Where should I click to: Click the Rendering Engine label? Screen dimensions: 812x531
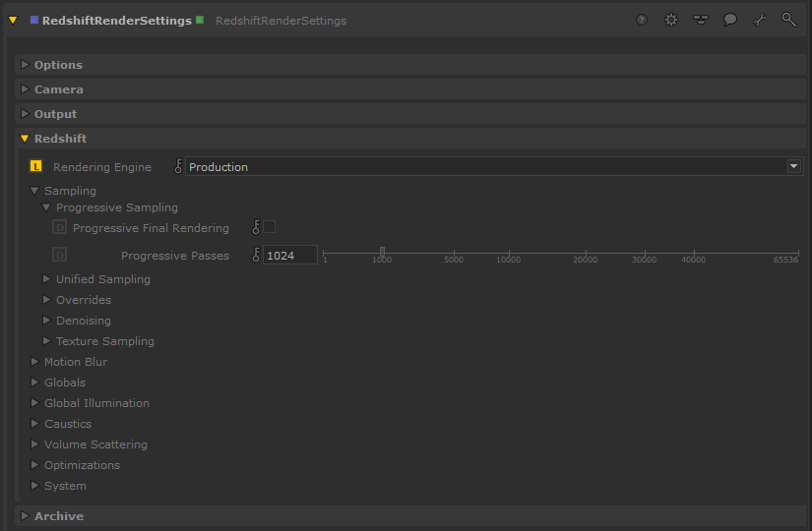tap(102, 167)
